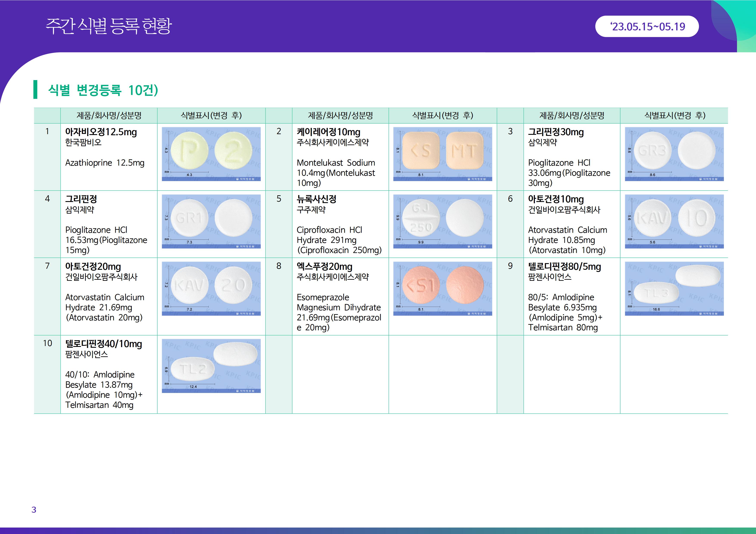Click the 케이레어정10mg KS MT pill image

[442, 154]
